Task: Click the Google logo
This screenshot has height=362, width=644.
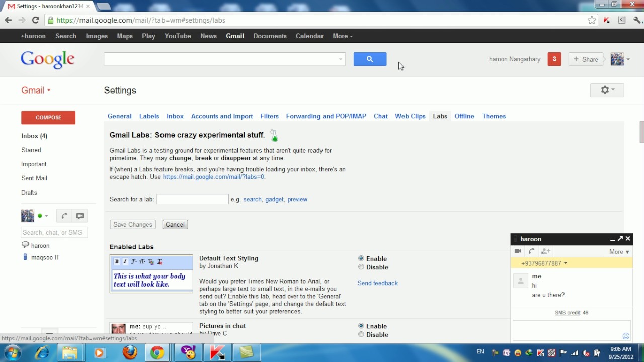Action: [x=48, y=59]
